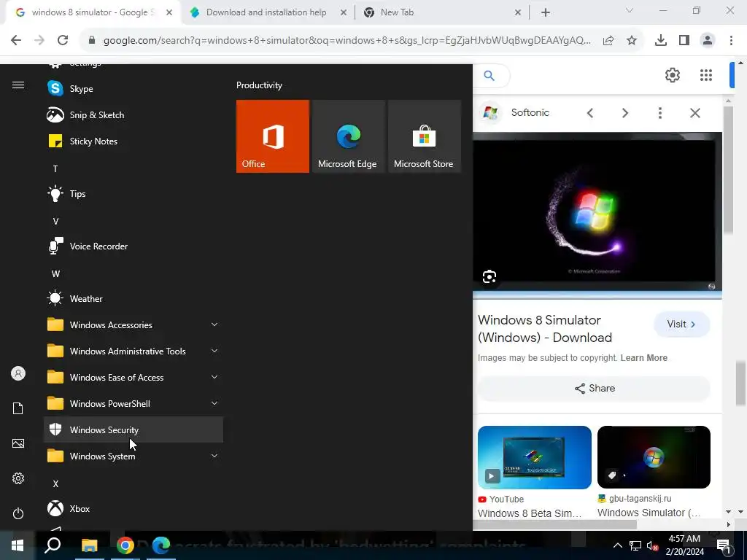Open Documents icon in Start sidebar

(x=18, y=408)
